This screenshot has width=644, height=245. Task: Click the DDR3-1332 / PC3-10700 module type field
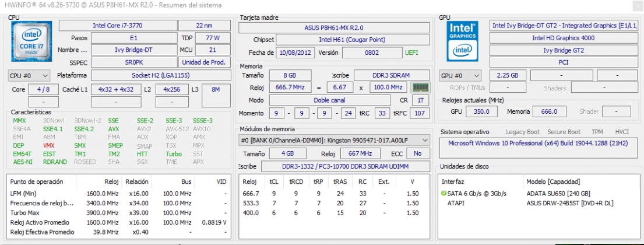(345, 166)
